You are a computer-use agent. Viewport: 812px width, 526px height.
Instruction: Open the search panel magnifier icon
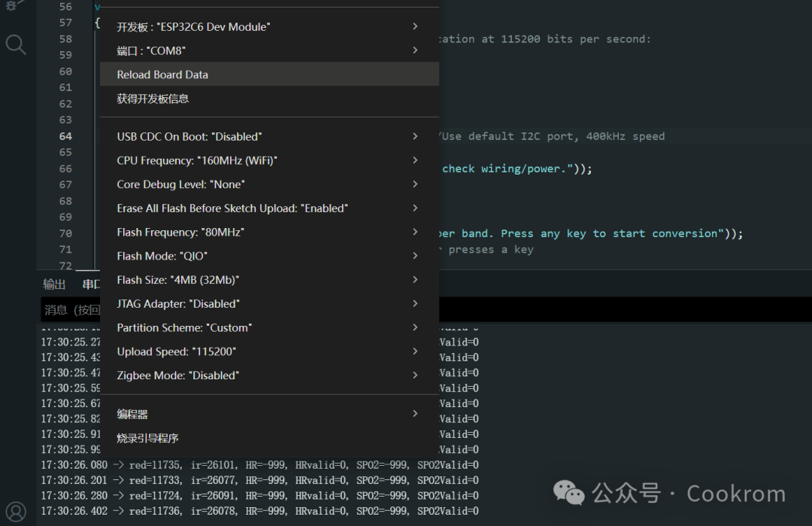[16, 44]
